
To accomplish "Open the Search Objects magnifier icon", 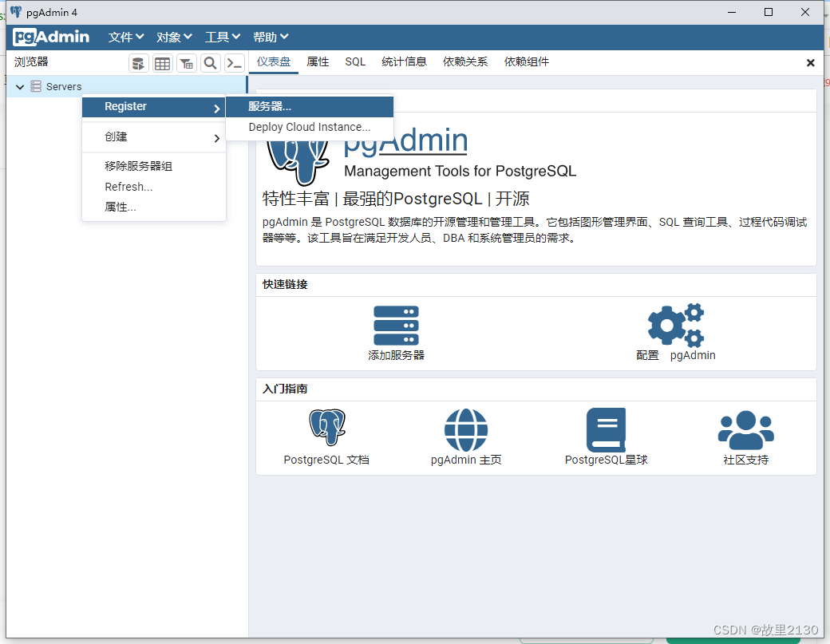I will point(210,62).
